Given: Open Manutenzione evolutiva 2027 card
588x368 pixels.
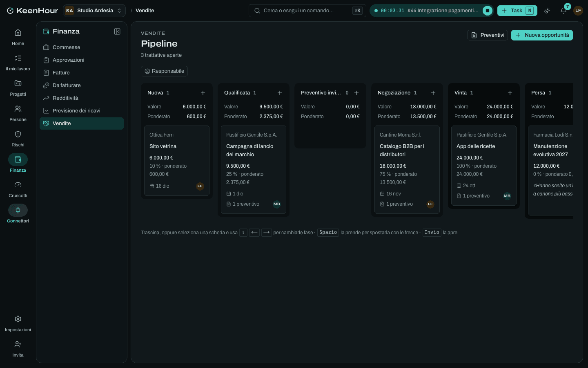Looking at the screenshot, I should click(x=550, y=171).
